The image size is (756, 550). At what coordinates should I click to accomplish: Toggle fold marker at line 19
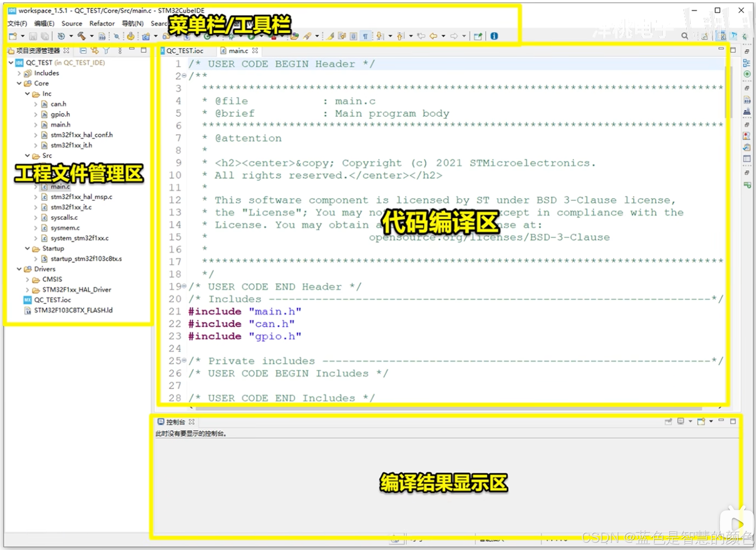pyautogui.click(x=184, y=286)
